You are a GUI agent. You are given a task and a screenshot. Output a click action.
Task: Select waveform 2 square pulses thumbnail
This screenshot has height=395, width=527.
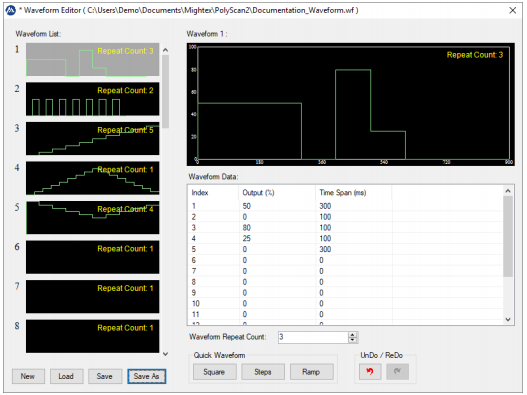click(92, 99)
